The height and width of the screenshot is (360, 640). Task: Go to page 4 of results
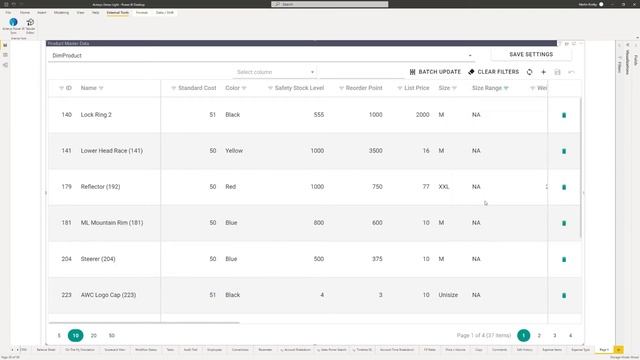[x=570, y=336]
